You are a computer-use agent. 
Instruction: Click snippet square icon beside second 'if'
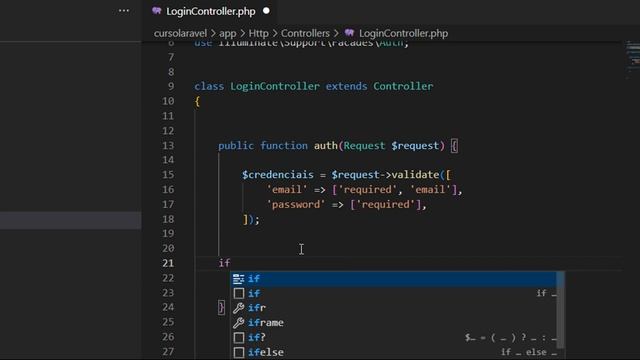click(239, 293)
